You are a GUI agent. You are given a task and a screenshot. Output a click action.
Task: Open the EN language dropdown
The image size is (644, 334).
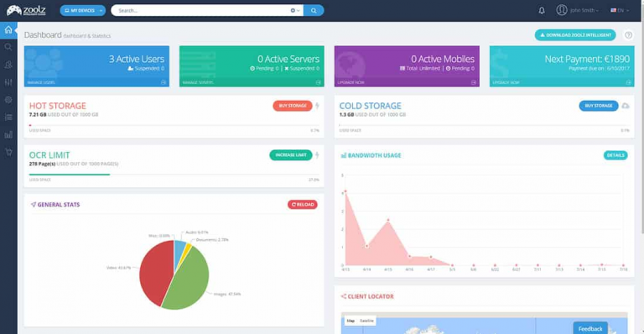(x=620, y=10)
